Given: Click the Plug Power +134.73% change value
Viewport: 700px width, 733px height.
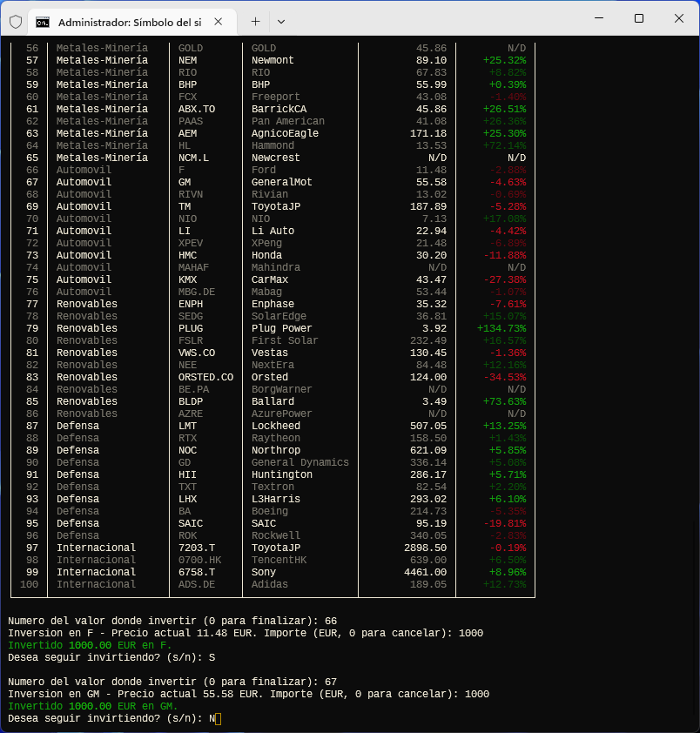Looking at the screenshot, I should (501, 328).
